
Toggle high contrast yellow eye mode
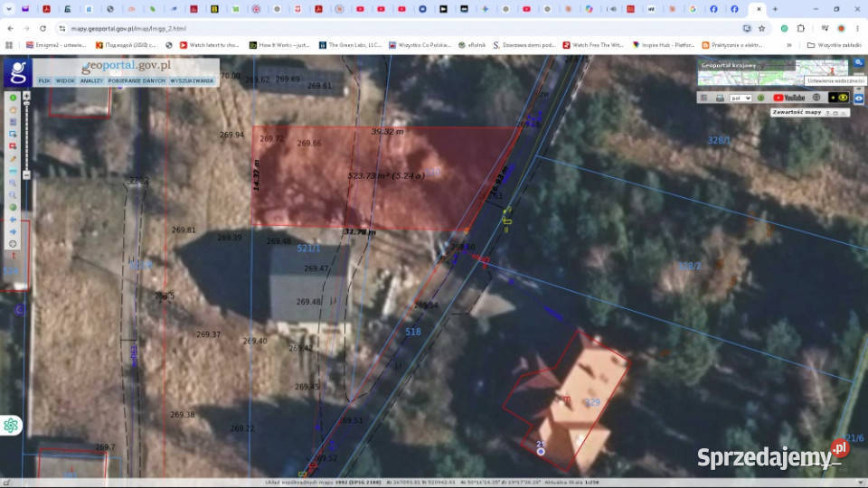pyautogui.click(x=843, y=98)
